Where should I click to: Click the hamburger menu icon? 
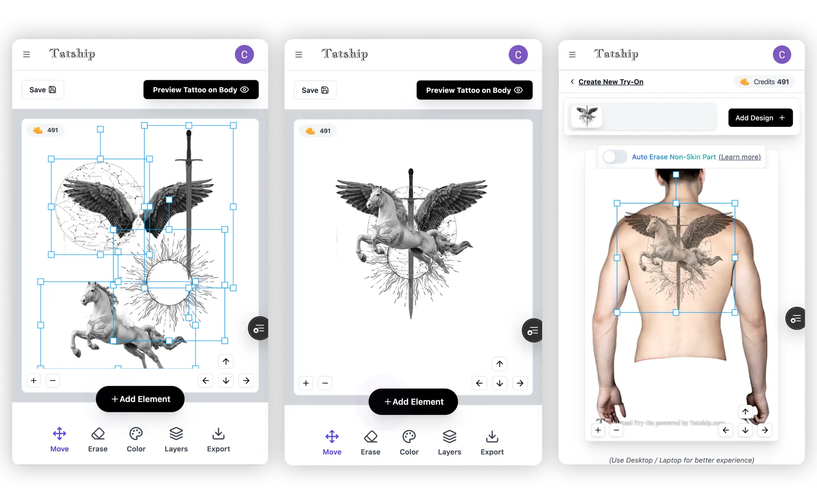point(26,54)
